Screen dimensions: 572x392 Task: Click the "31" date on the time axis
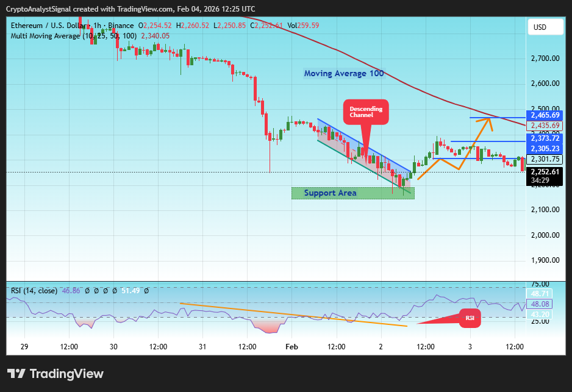click(202, 347)
